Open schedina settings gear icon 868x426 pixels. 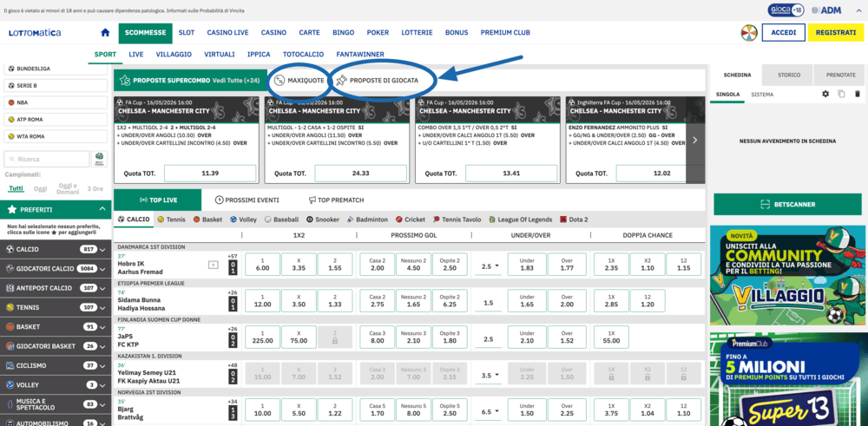coord(825,94)
